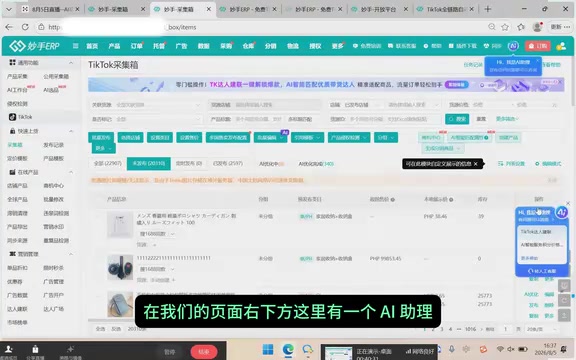Click the 妙手ERP logo
This screenshot has width=576, height=360.
34,46
